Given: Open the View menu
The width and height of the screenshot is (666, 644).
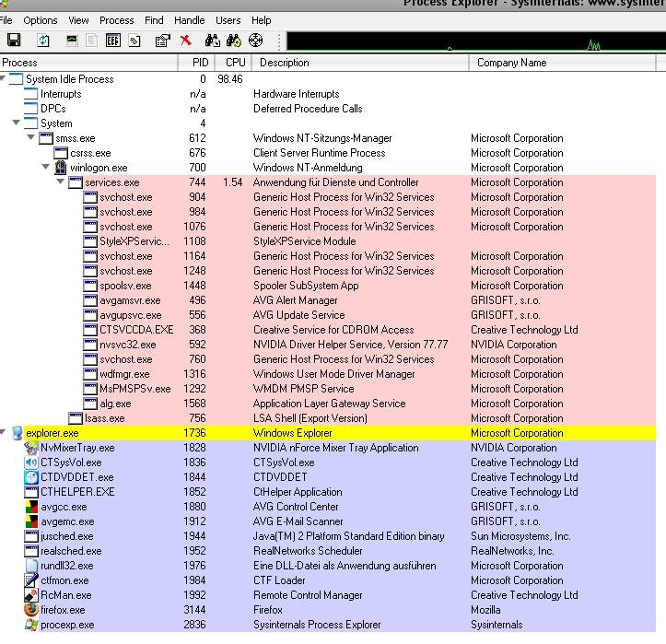Looking at the screenshot, I should [78, 20].
